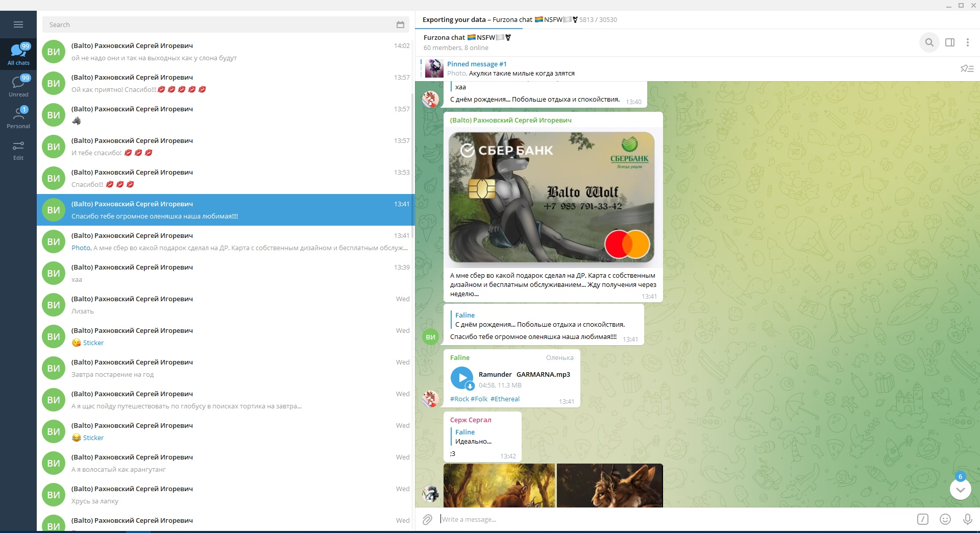Open the emoji picker

(x=945, y=519)
